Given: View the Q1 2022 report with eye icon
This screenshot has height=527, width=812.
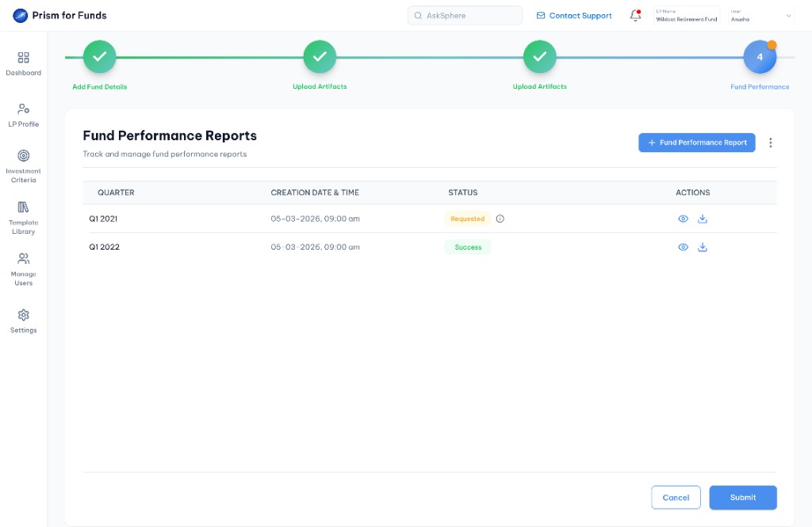Looking at the screenshot, I should click(x=683, y=247).
